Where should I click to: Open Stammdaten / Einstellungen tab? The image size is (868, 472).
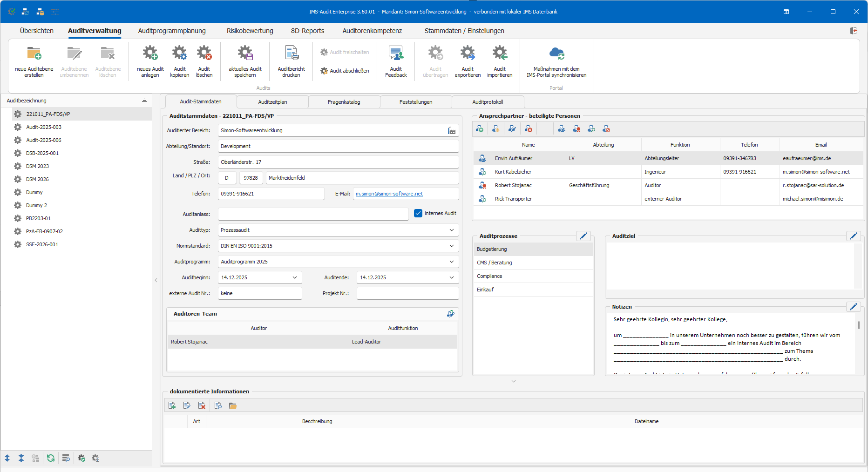pyautogui.click(x=464, y=31)
